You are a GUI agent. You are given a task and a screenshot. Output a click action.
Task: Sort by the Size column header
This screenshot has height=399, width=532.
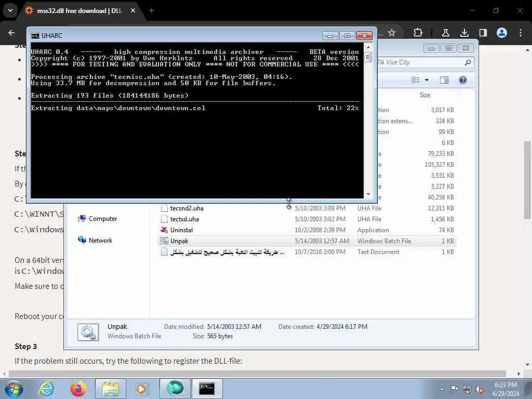(x=425, y=95)
